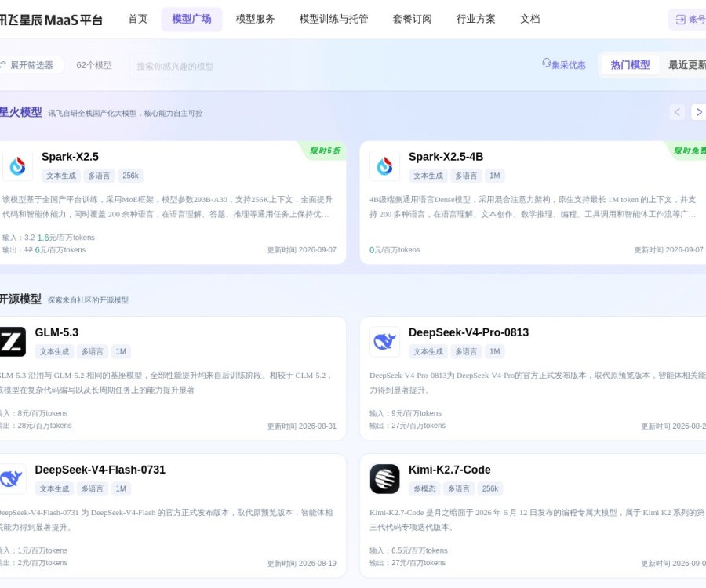Click the 多语言 tag on DeepSeek-V4-Flash-0731
This screenshot has width=706, height=588.
(x=92, y=488)
